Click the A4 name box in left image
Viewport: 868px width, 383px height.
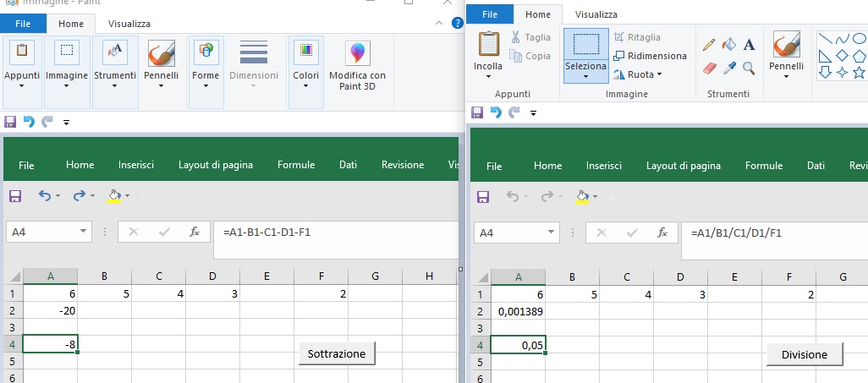[x=49, y=232]
